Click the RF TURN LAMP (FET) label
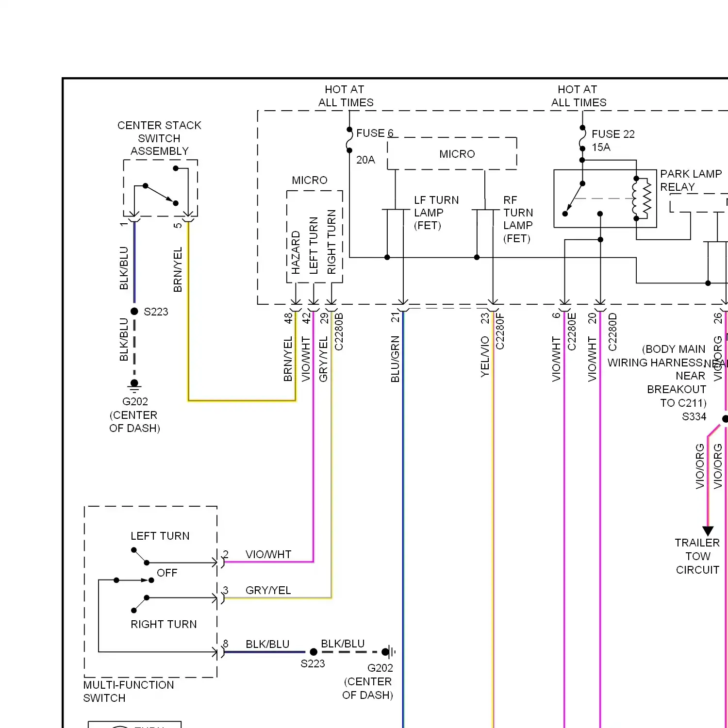Screen dimensions: 728x728 tap(518, 219)
